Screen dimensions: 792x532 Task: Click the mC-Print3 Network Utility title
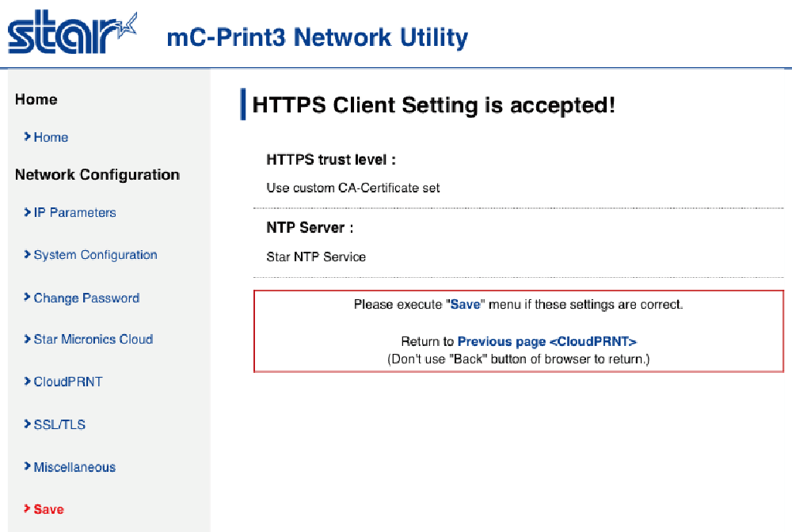(x=318, y=37)
